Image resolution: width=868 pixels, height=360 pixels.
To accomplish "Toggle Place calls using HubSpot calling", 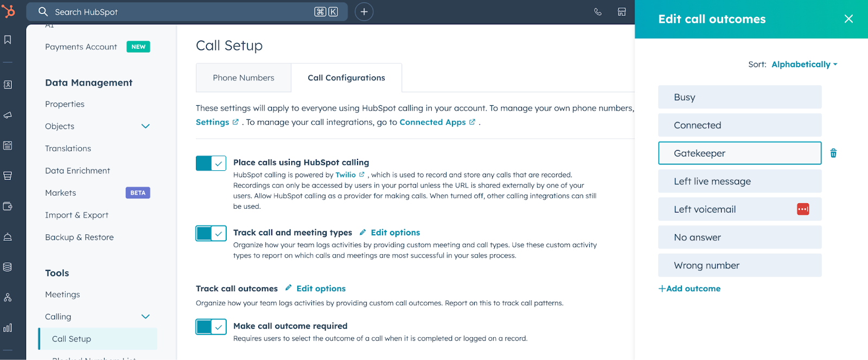I will 211,163.
